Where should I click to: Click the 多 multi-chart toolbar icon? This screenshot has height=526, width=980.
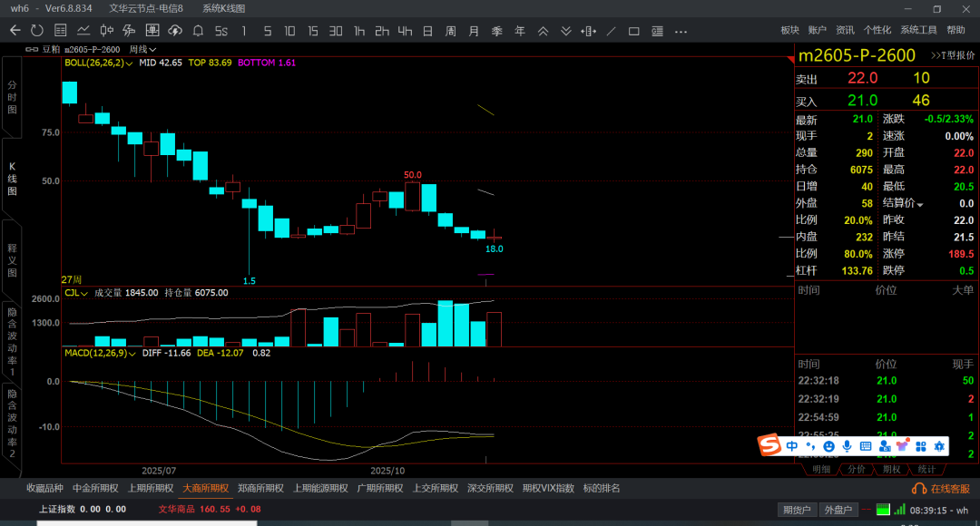click(x=130, y=31)
